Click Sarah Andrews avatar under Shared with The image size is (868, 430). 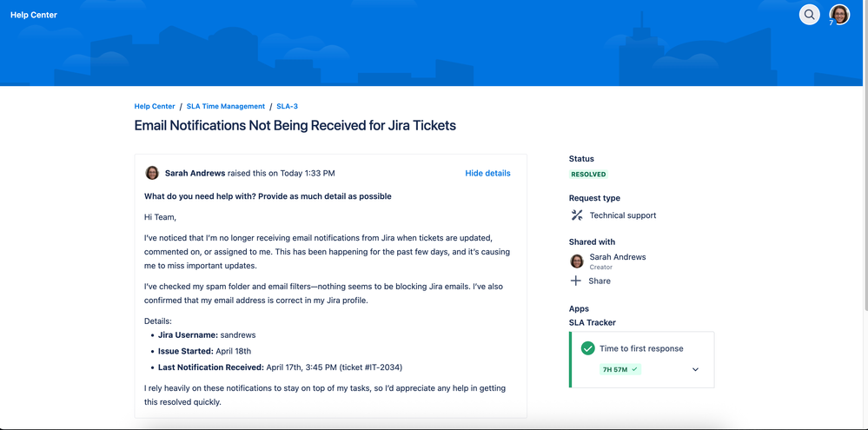(x=577, y=261)
